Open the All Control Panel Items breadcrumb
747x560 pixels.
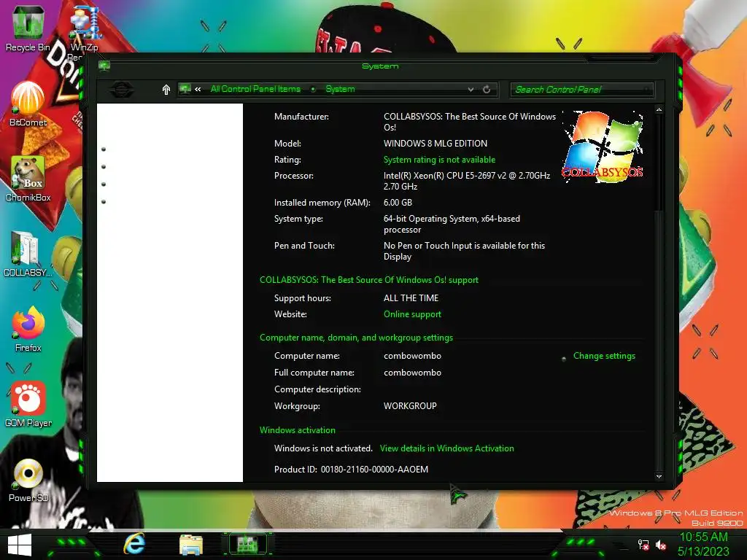click(x=255, y=89)
